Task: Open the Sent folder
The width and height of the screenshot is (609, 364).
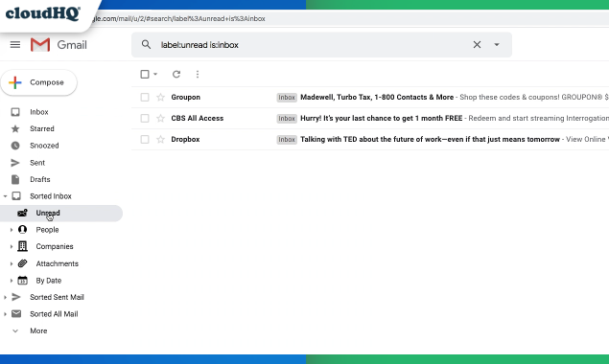Action: (37, 163)
